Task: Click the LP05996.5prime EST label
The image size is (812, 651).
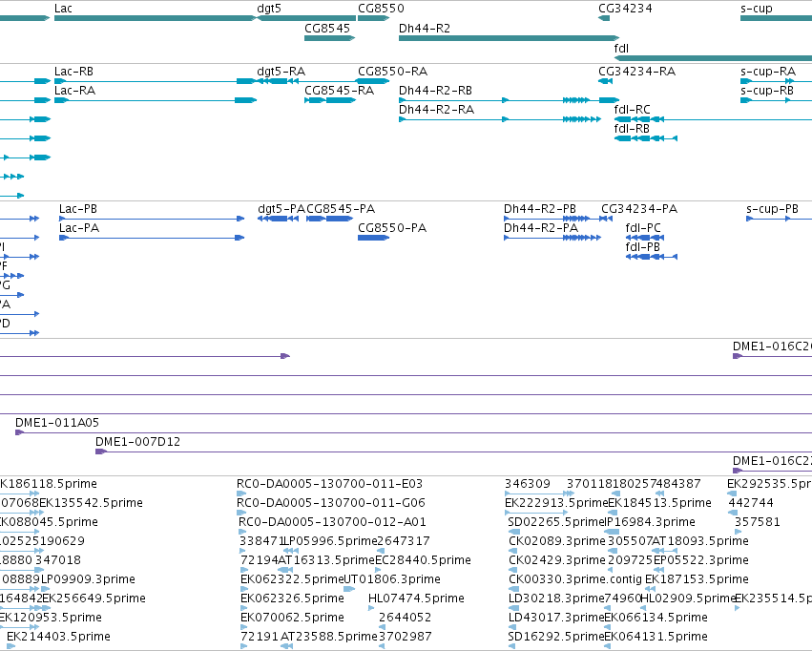Action: point(331,542)
